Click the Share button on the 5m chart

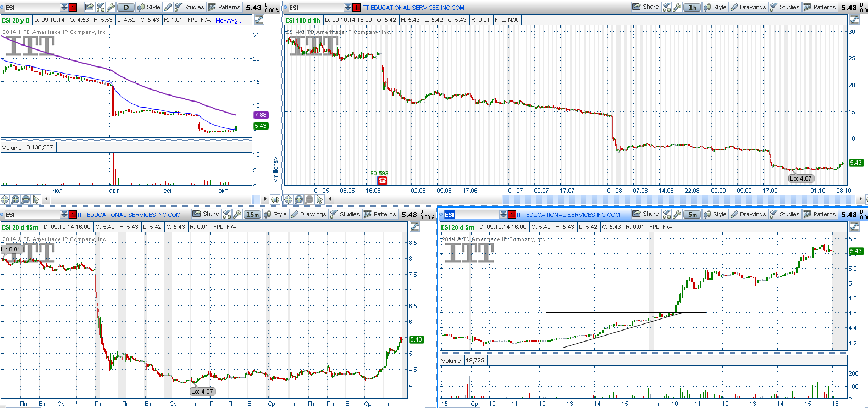coord(645,214)
